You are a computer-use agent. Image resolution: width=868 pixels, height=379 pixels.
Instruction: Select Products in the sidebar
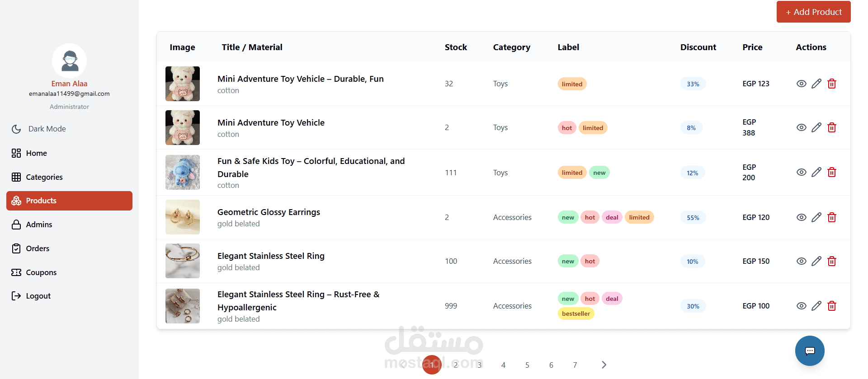click(69, 201)
